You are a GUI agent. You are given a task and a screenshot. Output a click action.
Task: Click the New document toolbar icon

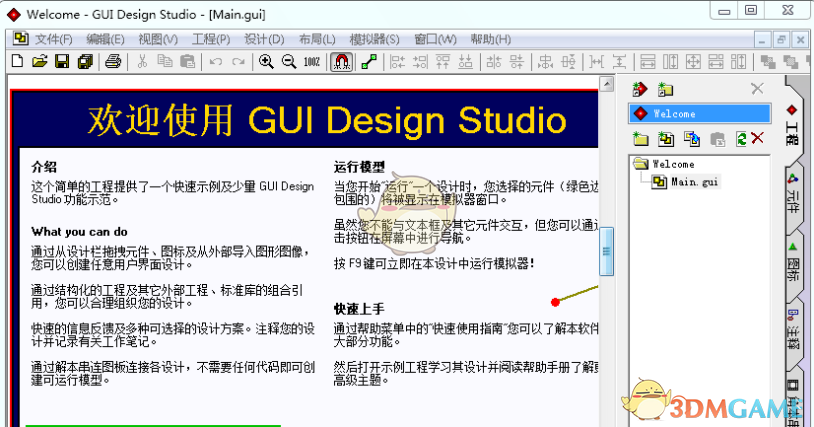tap(17, 61)
